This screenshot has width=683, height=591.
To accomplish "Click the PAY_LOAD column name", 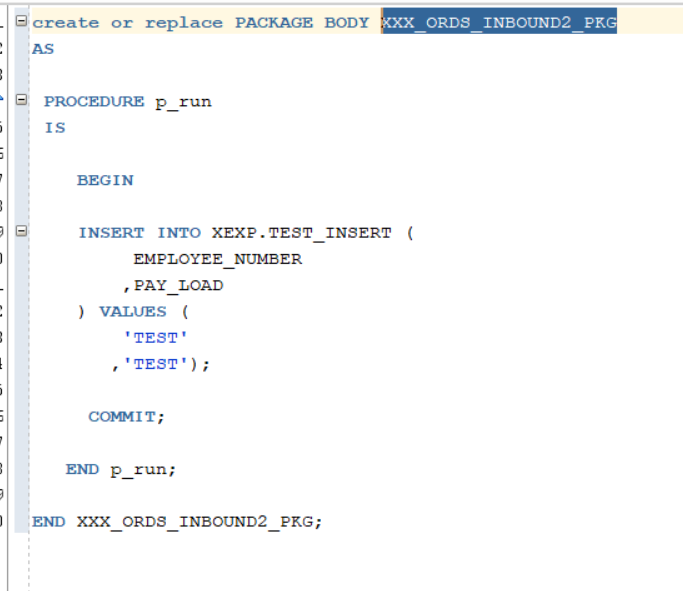I will [178, 285].
